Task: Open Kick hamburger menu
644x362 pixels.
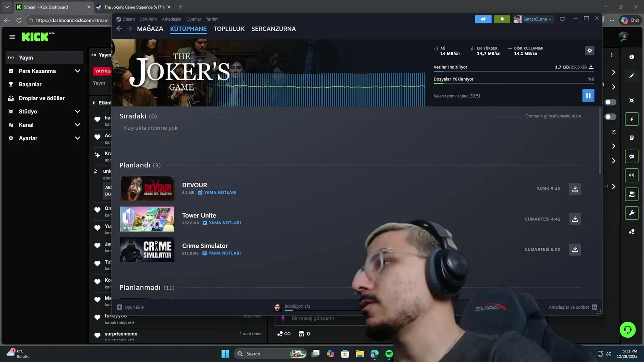Action: [12, 37]
